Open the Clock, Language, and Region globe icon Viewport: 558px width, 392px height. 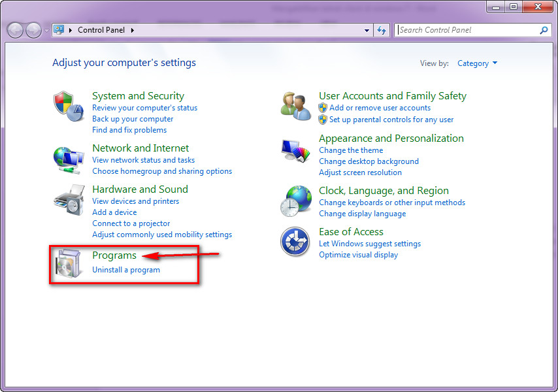[296, 201]
